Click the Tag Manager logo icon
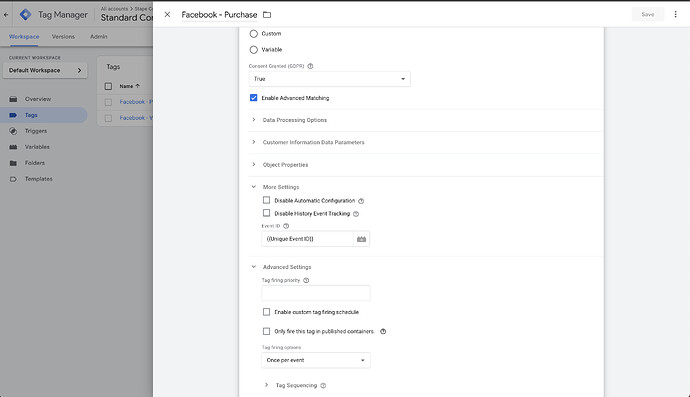 point(26,15)
